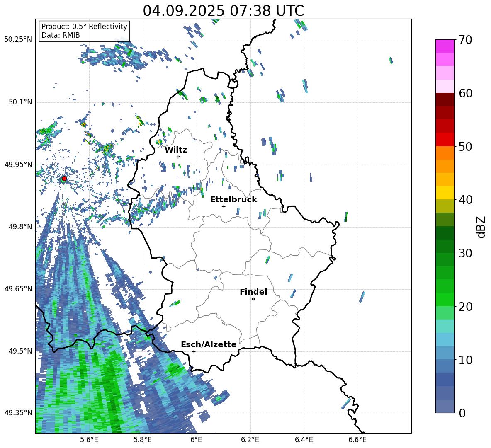Click the 50.1°N latitude label
This screenshot has height=448, width=491.
pos(20,102)
